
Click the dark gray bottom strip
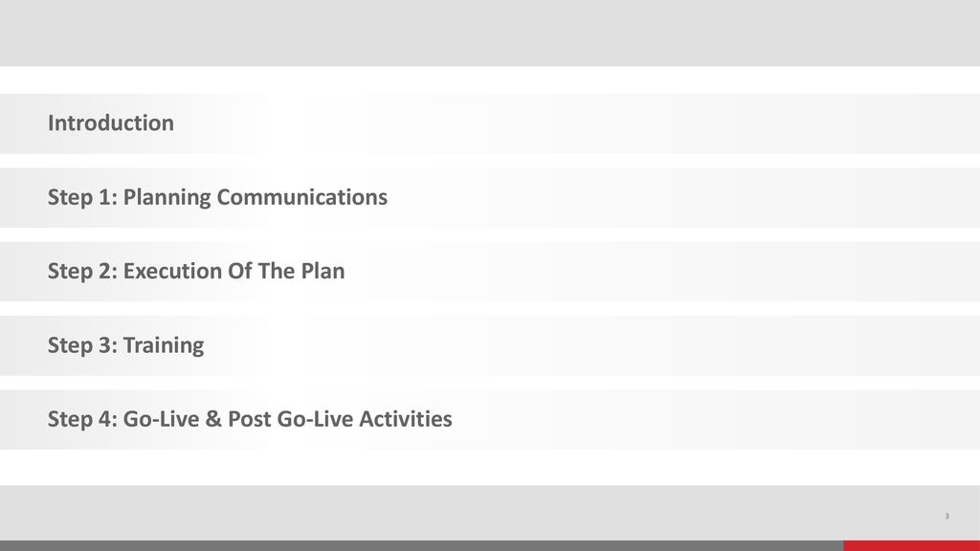422,546
